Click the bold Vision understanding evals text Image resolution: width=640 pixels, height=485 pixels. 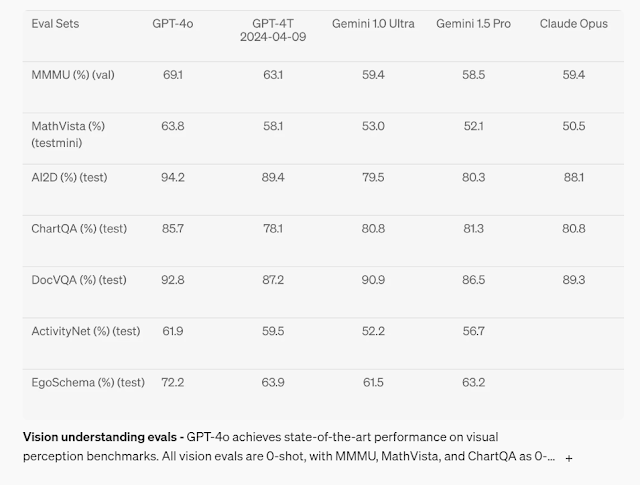point(100,437)
